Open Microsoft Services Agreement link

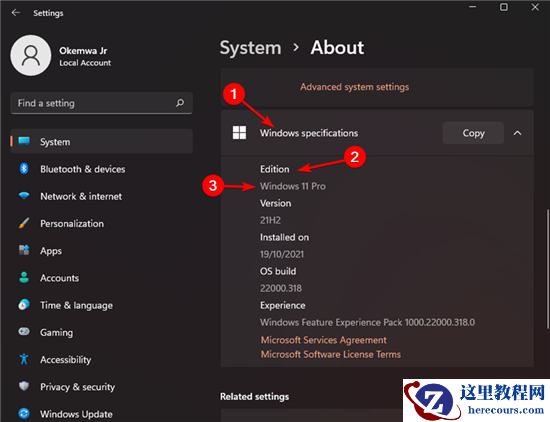[323, 340]
